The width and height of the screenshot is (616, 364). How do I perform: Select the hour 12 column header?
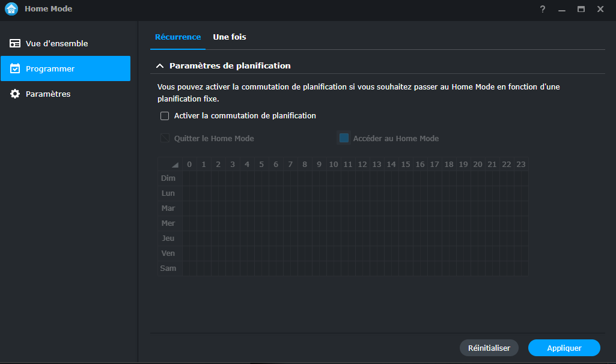362,165
